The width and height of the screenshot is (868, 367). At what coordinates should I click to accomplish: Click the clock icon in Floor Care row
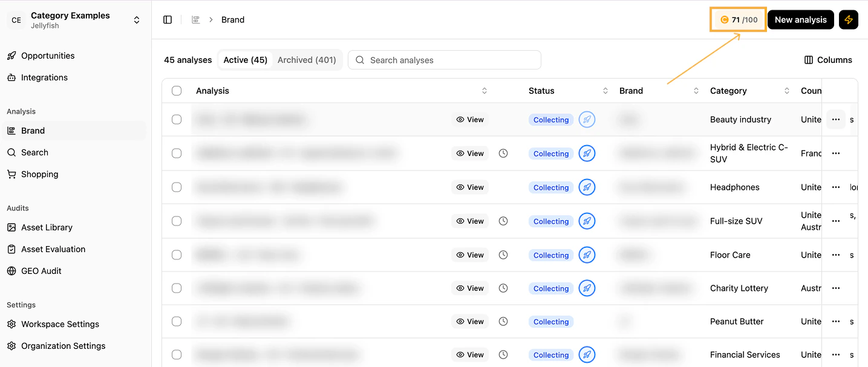tap(503, 255)
